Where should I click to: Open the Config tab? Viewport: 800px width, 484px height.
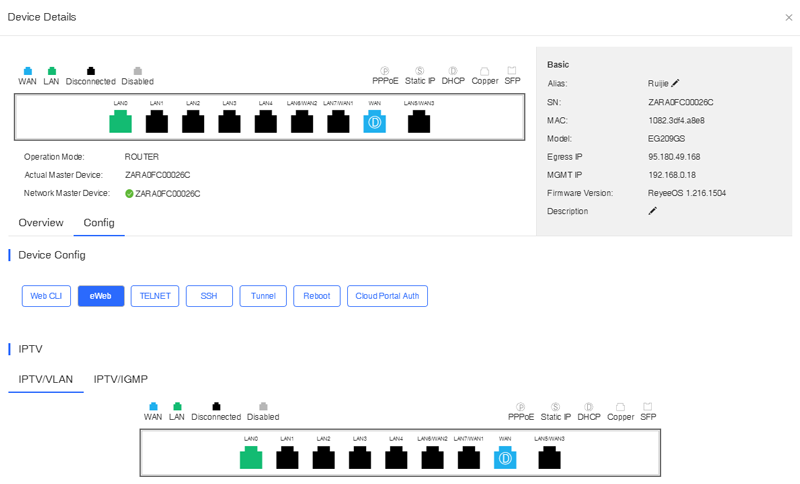pyautogui.click(x=99, y=223)
